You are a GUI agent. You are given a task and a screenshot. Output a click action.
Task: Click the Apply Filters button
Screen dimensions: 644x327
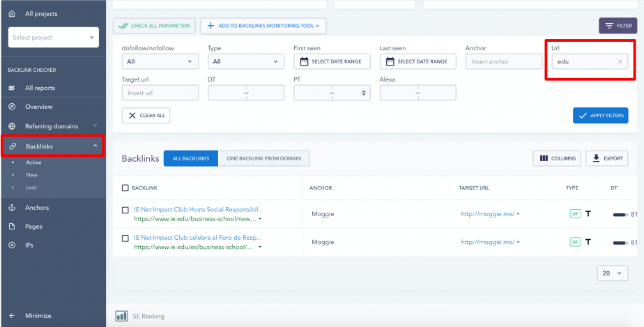click(600, 115)
